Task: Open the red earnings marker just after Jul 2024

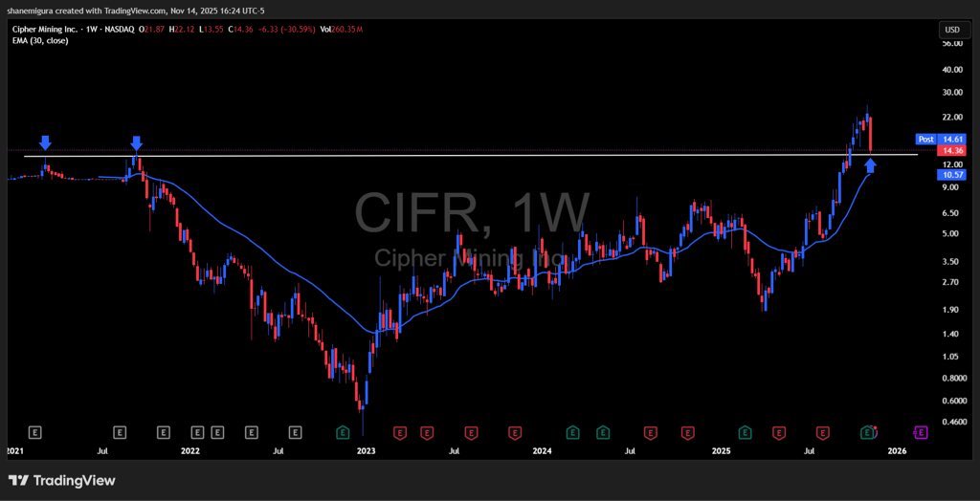Action: 651,431
